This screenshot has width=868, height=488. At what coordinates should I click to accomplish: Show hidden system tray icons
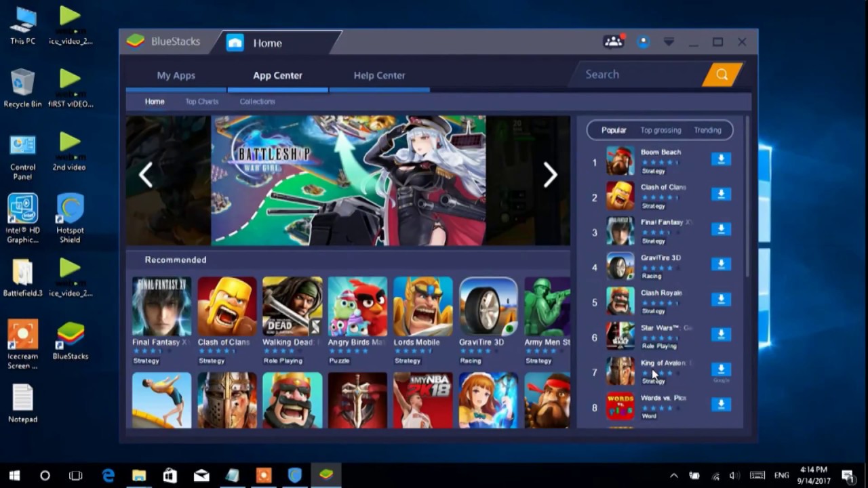[x=674, y=476]
